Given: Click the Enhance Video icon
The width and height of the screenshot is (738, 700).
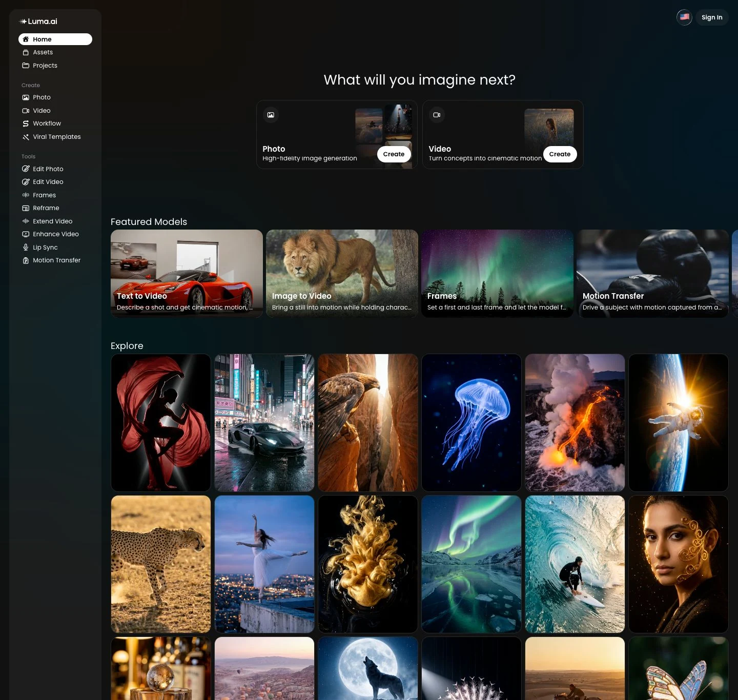Looking at the screenshot, I should (x=26, y=234).
